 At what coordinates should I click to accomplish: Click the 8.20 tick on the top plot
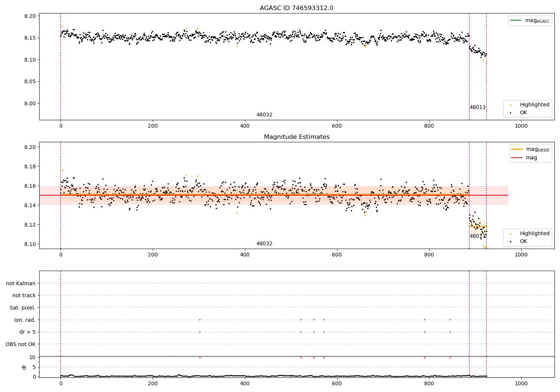pos(30,16)
